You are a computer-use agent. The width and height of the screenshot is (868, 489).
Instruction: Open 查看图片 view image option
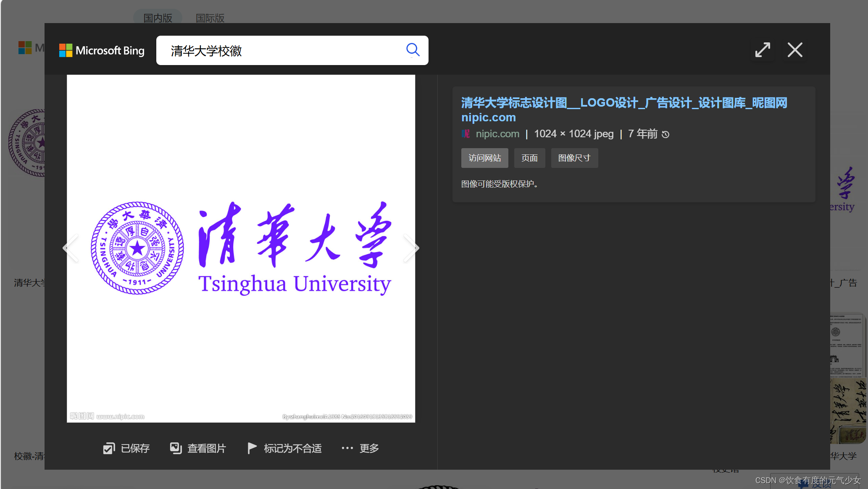198,448
